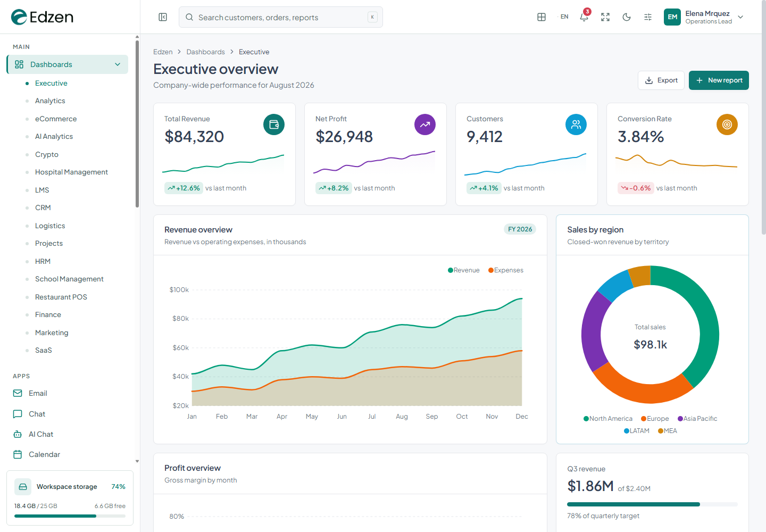Click the Dashboards breadcrumb link

tap(205, 52)
